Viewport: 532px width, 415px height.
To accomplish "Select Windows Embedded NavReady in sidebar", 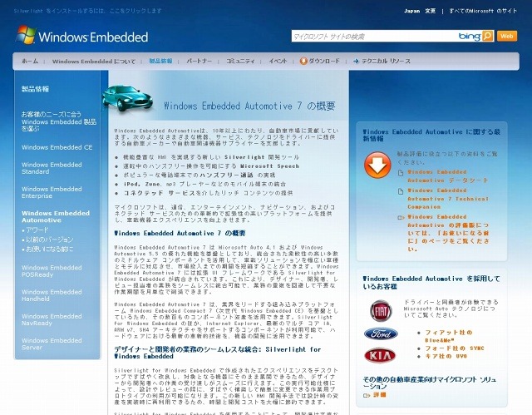I will pos(52,319).
